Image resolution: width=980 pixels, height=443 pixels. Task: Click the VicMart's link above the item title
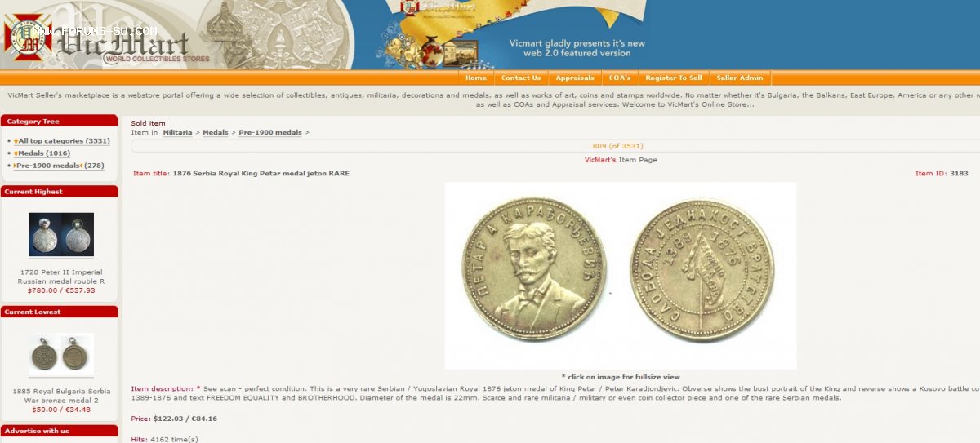(600, 160)
